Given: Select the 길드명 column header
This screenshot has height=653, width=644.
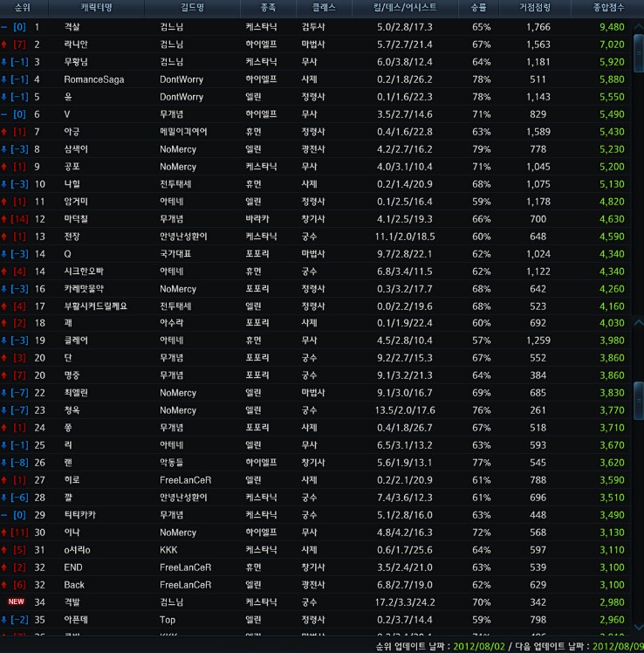Looking at the screenshot, I should point(191,9).
